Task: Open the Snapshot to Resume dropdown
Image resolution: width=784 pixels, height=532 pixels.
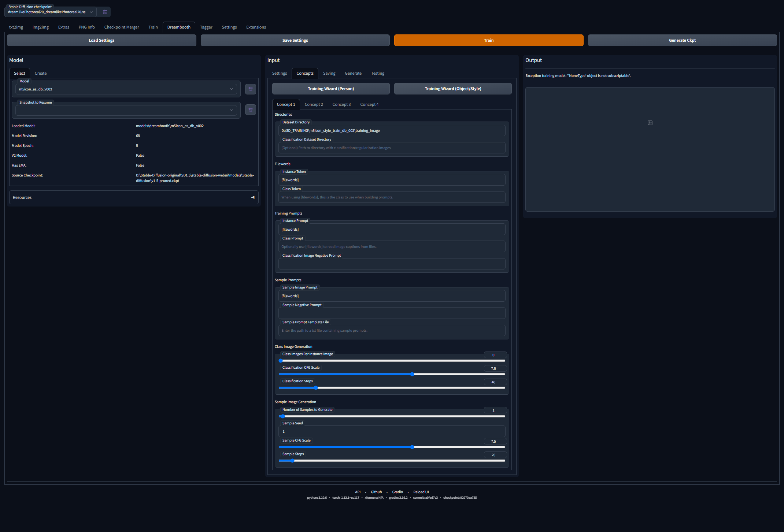Action: click(126, 110)
